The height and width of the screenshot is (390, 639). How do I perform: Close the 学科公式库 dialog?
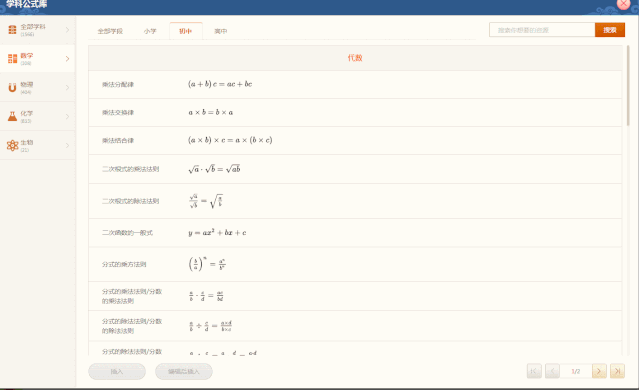point(624,4)
